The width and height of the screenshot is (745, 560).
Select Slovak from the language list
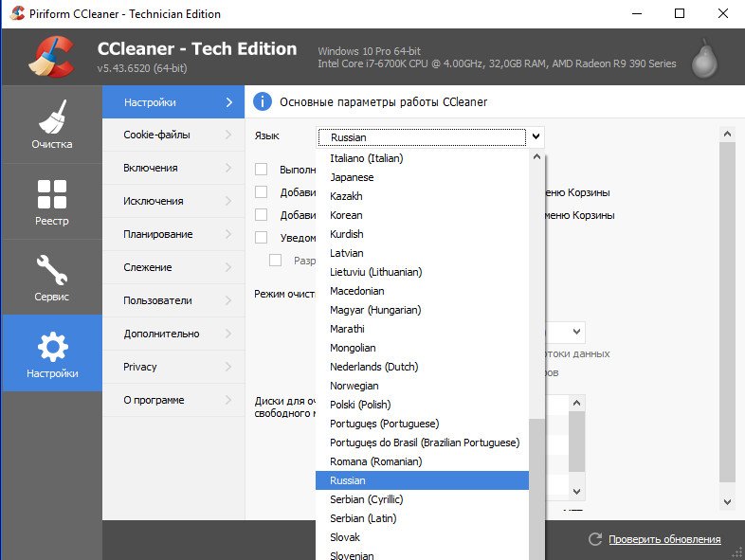point(422,537)
